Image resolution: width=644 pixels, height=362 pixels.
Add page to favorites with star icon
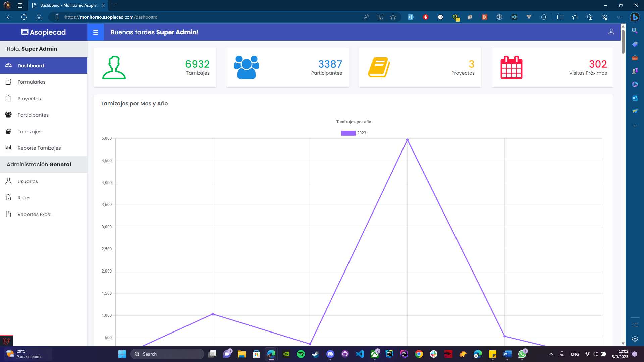[393, 17]
